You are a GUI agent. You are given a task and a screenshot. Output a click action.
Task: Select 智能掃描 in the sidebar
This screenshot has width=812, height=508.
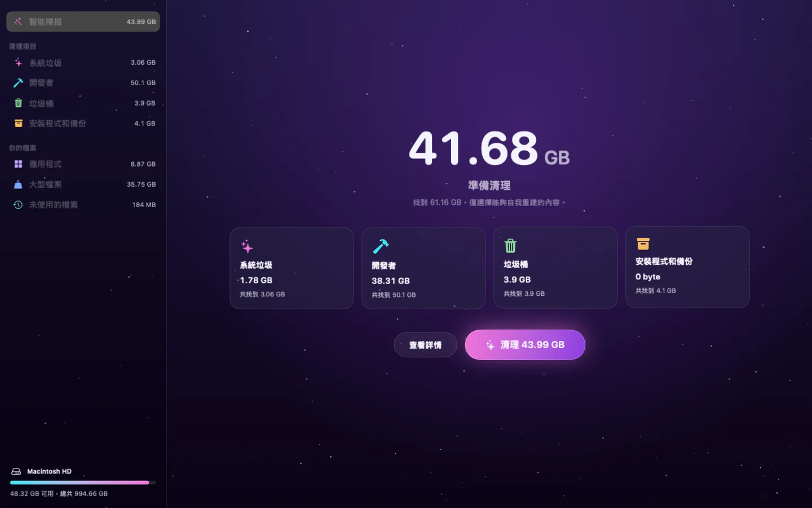(x=83, y=22)
